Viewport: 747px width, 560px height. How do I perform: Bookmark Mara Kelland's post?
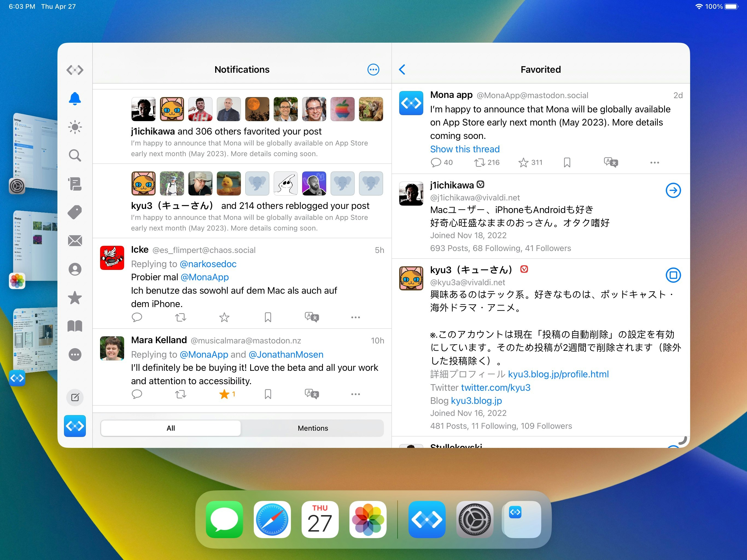[x=268, y=394]
